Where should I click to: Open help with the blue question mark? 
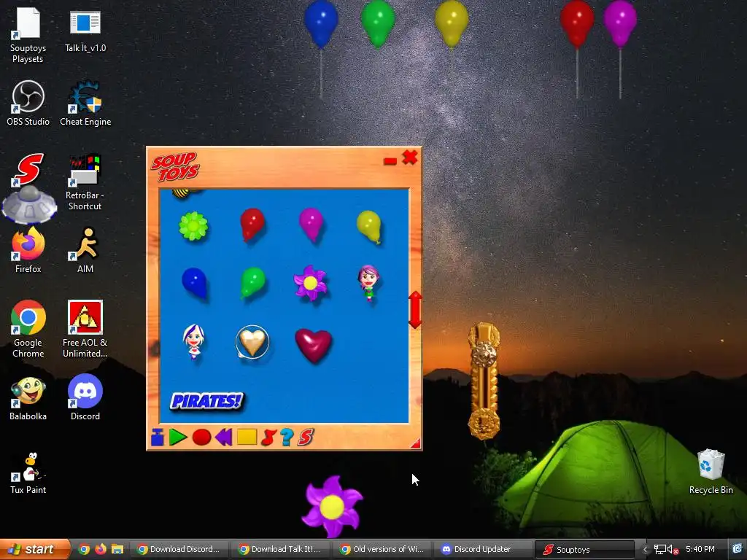[287, 437]
